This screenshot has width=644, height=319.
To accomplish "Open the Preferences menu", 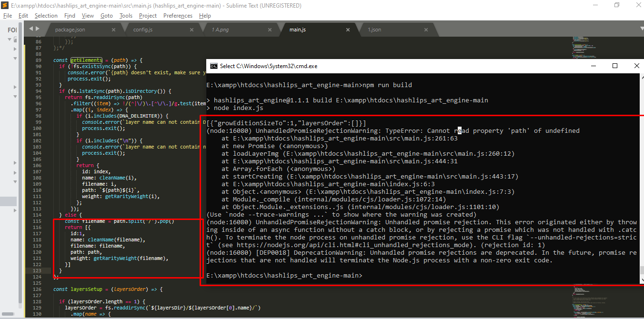I will 178,15.
